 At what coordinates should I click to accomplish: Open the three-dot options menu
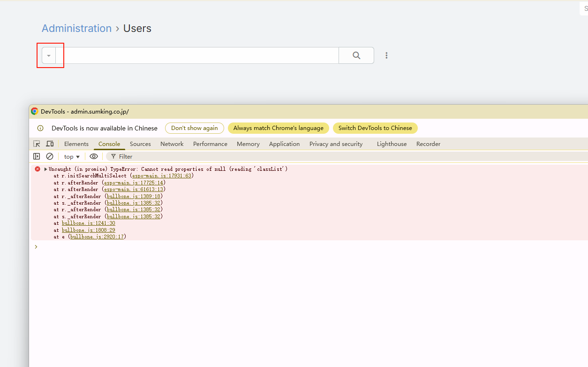click(386, 55)
